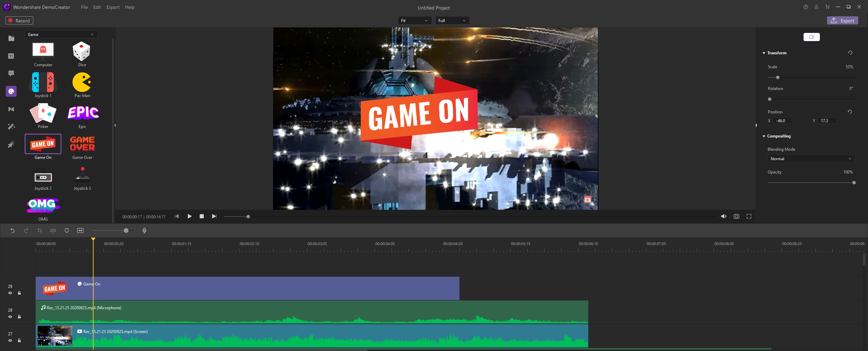This screenshot has height=351, width=868.
Task: Add a marker with the shield icon
Action: pos(67,230)
